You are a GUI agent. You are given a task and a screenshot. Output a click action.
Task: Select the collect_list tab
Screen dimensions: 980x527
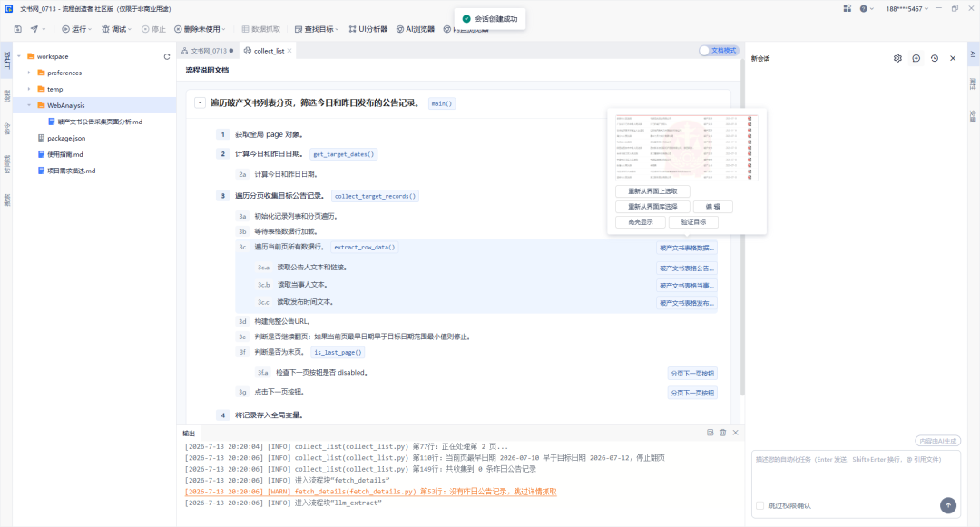click(x=268, y=51)
